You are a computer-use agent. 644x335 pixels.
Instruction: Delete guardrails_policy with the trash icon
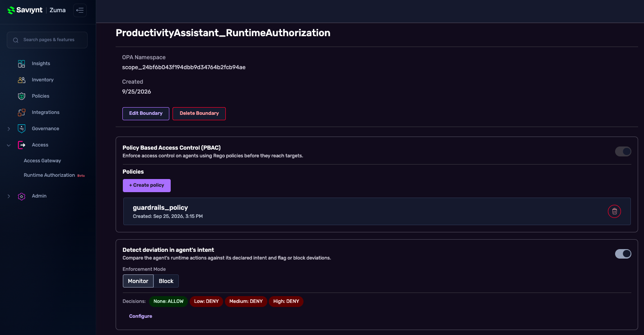click(614, 211)
